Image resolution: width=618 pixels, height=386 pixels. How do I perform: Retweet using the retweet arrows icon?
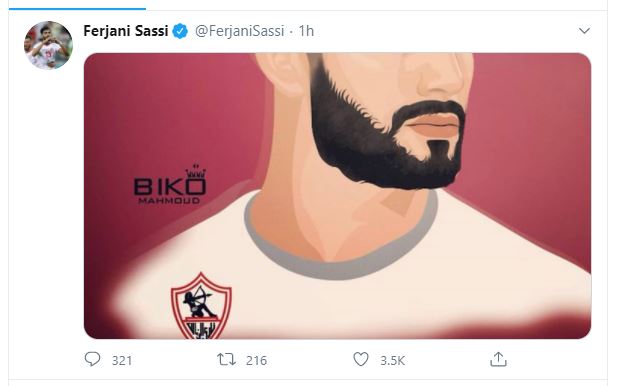pyautogui.click(x=226, y=359)
